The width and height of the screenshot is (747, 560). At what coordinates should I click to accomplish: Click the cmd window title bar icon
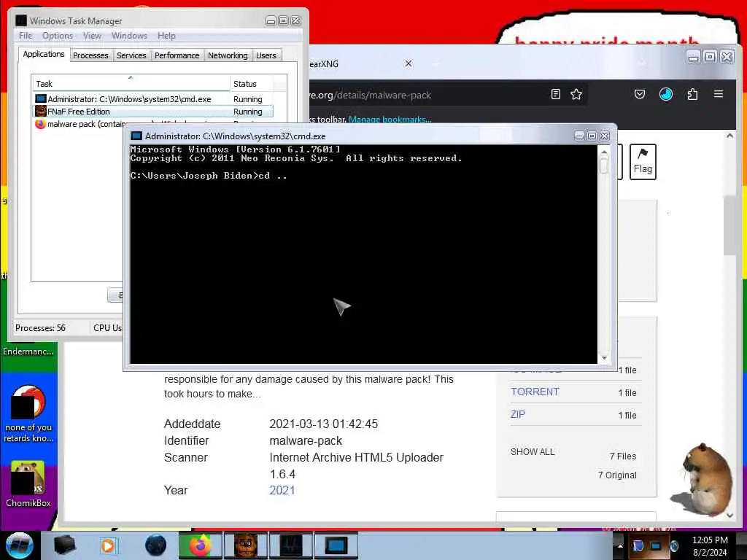(136, 136)
